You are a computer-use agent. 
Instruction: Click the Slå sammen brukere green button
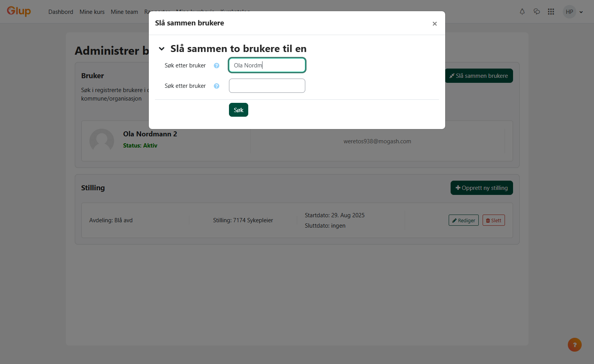click(x=479, y=75)
